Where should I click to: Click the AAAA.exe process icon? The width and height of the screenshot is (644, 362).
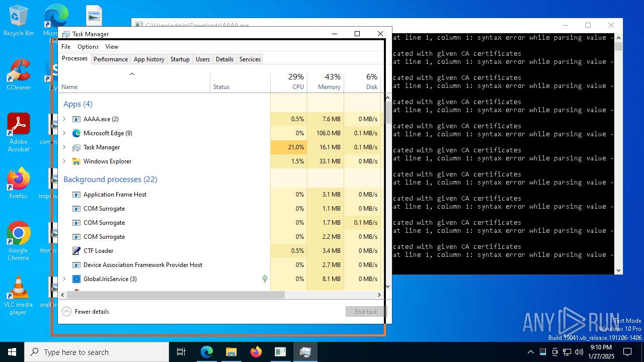coord(76,119)
